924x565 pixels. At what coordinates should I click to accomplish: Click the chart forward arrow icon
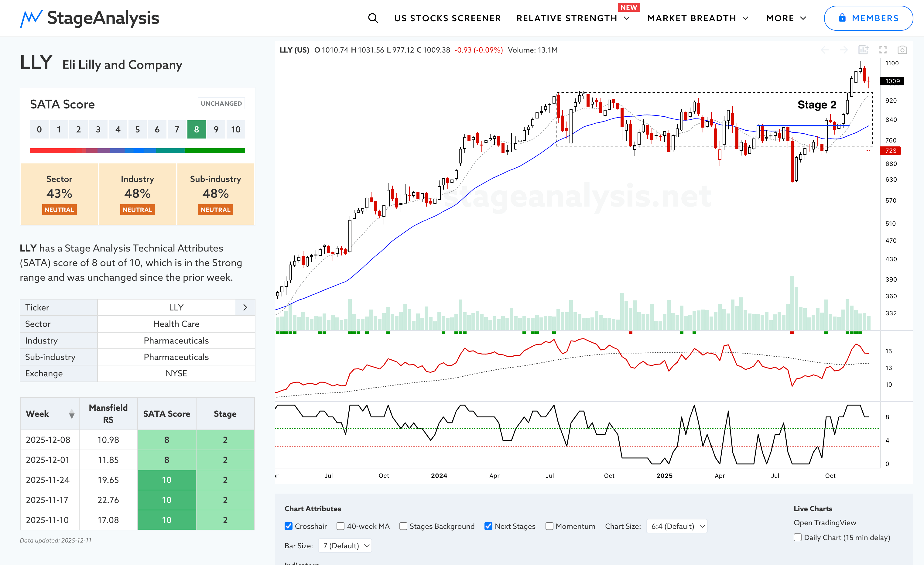click(844, 50)
